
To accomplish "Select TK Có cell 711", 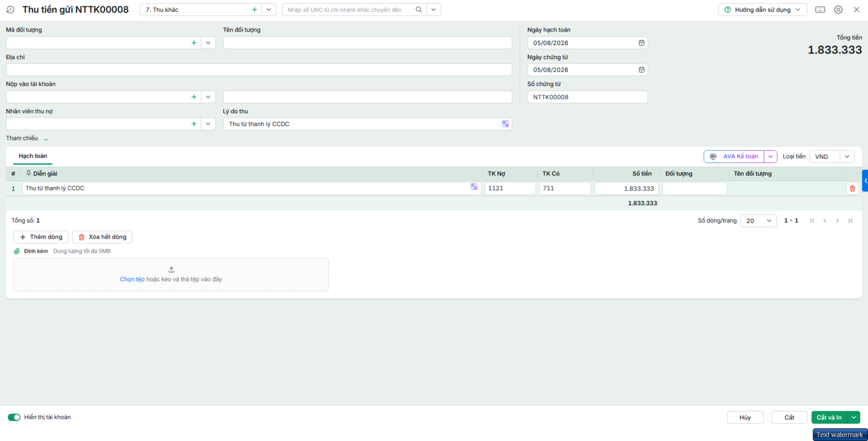I will (565, 188).
